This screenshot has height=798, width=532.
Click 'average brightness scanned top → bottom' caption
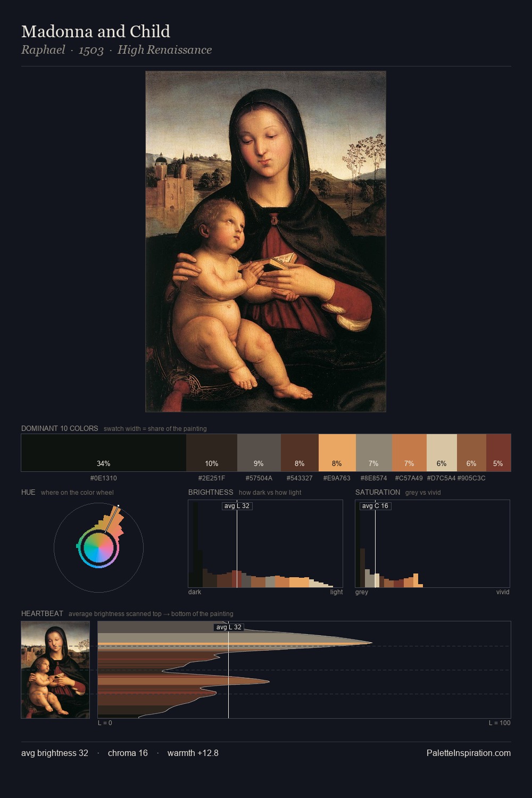click(x=151, y=614)
